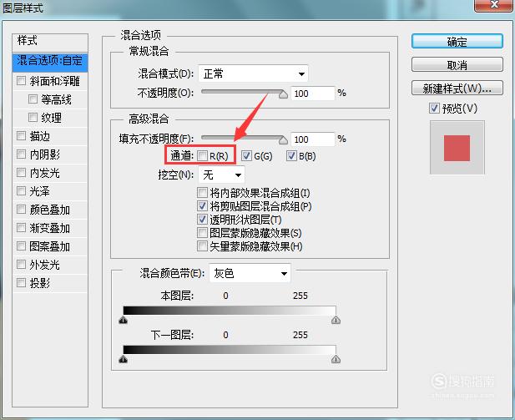Uncheck the G(G) channel checkbox
The width and height of the screenshot is (515, 420).
pyautogui.click(x=247, y=156)
